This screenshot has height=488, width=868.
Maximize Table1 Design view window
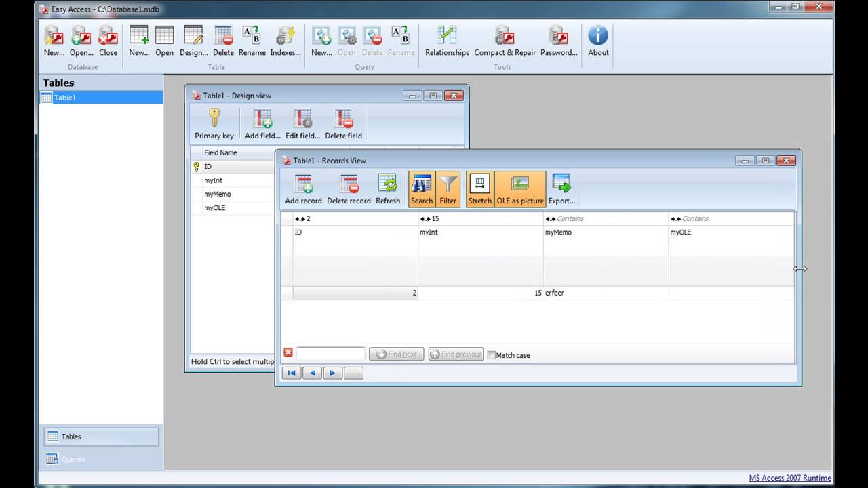coord(433,96)
